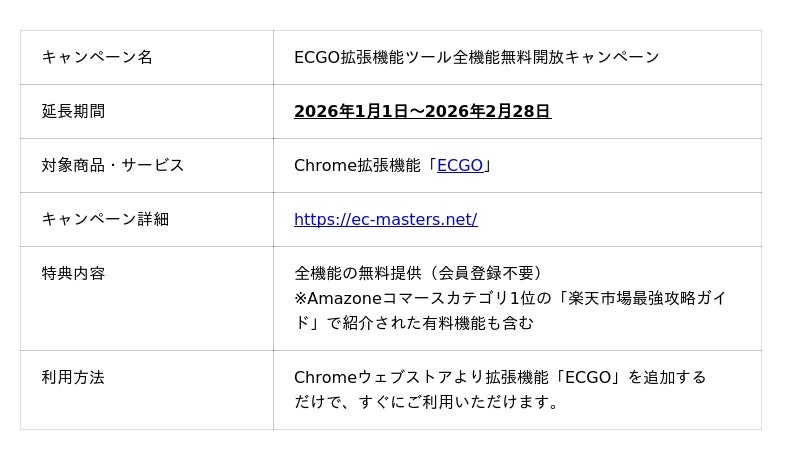Select the 対象商品・サービス label cell
Viewport: 800px width, 460px height.
pyautogui.click(x=113, y=166)
